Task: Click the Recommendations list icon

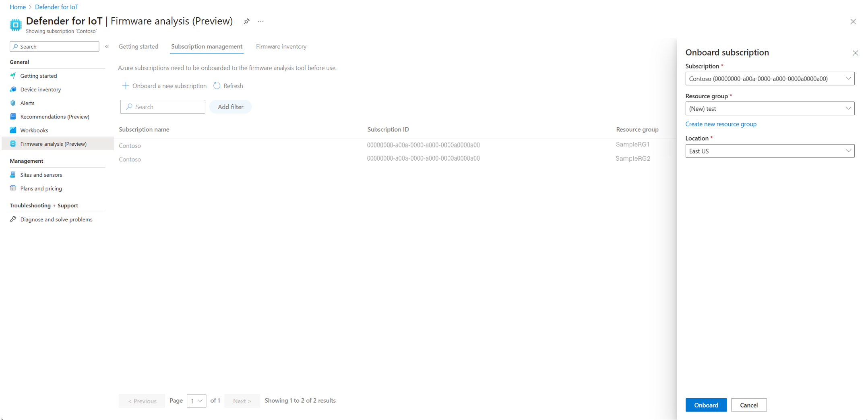Action: (x=13, y=117)
